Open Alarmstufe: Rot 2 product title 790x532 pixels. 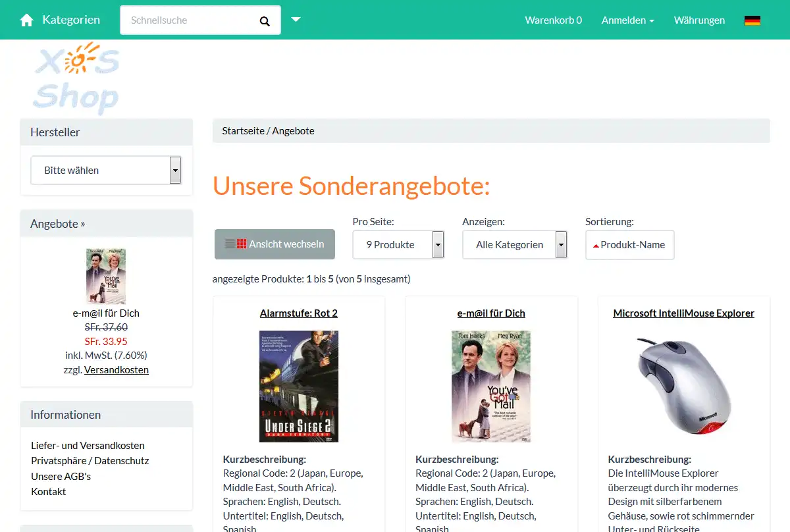(299, 313)
